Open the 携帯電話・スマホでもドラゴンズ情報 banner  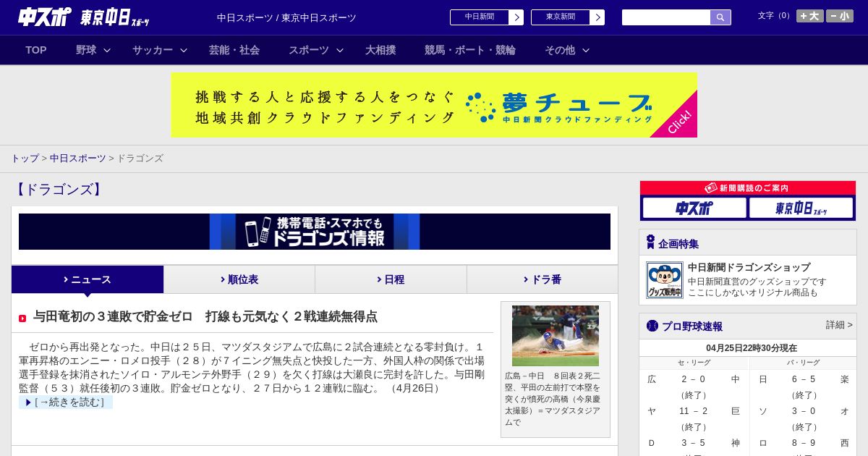(315, 232)
